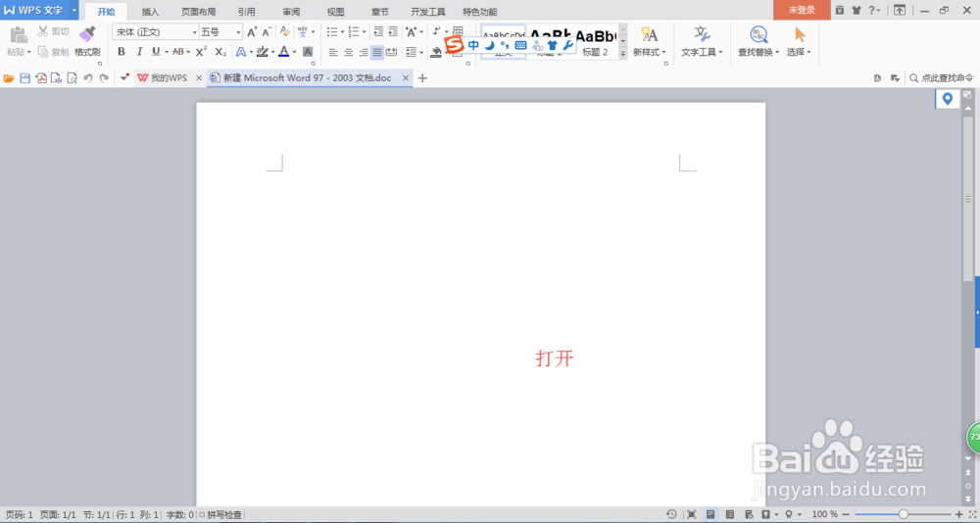This screenshot has height=523, width=980.
Task: Toggle underline on the text
Action: [x=156, y=52]
